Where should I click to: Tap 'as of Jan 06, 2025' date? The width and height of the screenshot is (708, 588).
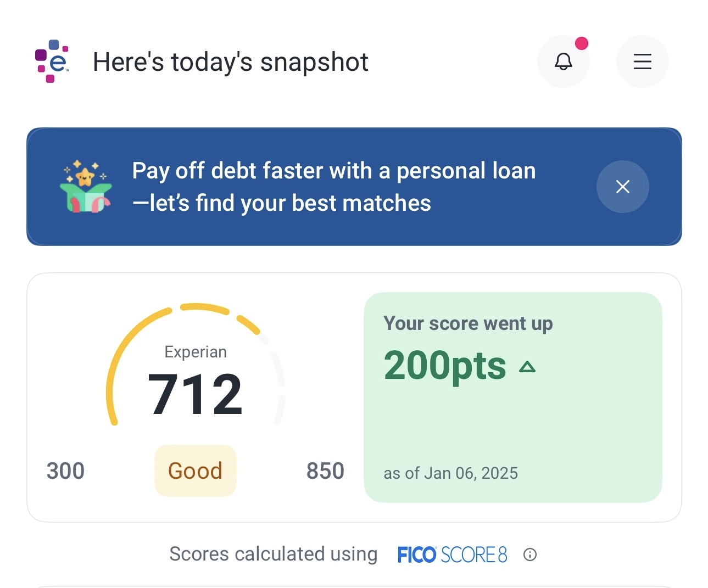click(x=450, y=473)
